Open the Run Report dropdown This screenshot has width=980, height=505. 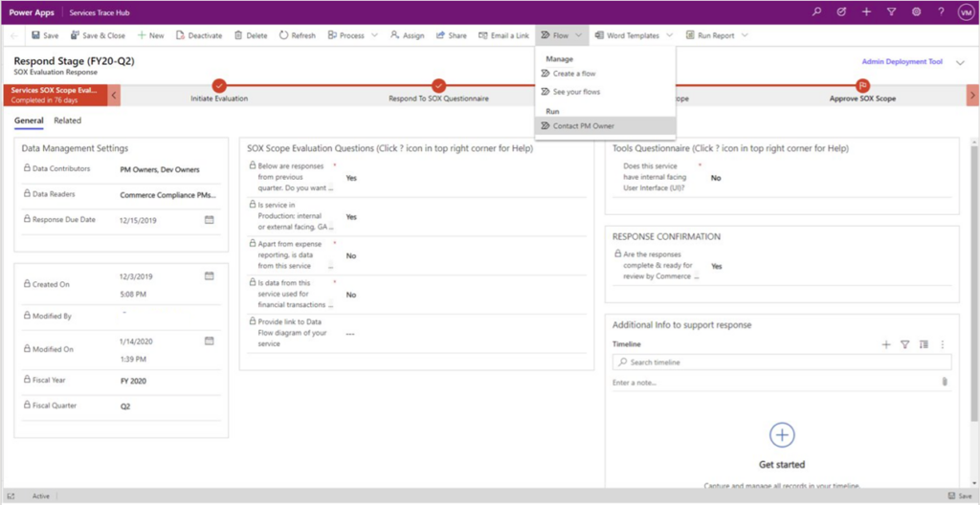coord(716,35)
